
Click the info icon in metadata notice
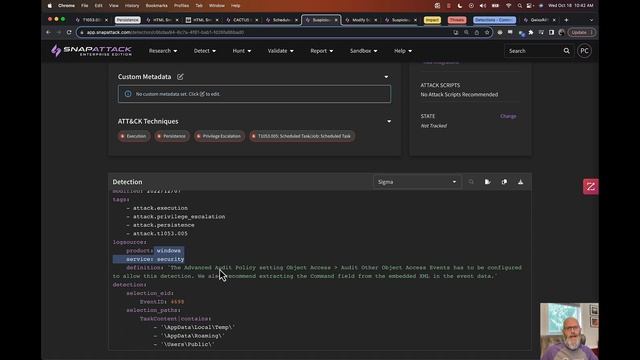pos(128,94)
